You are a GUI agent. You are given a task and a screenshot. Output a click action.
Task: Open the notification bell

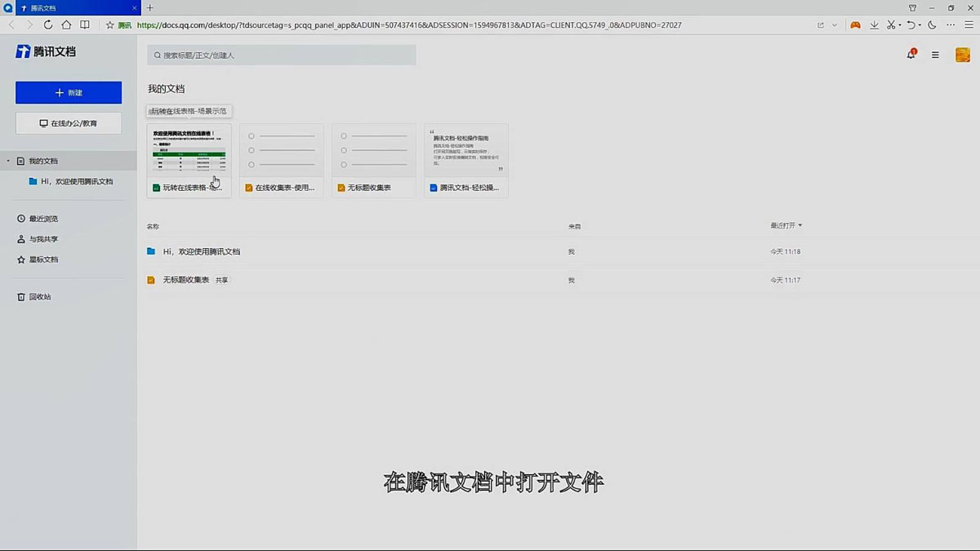[911, 55]
